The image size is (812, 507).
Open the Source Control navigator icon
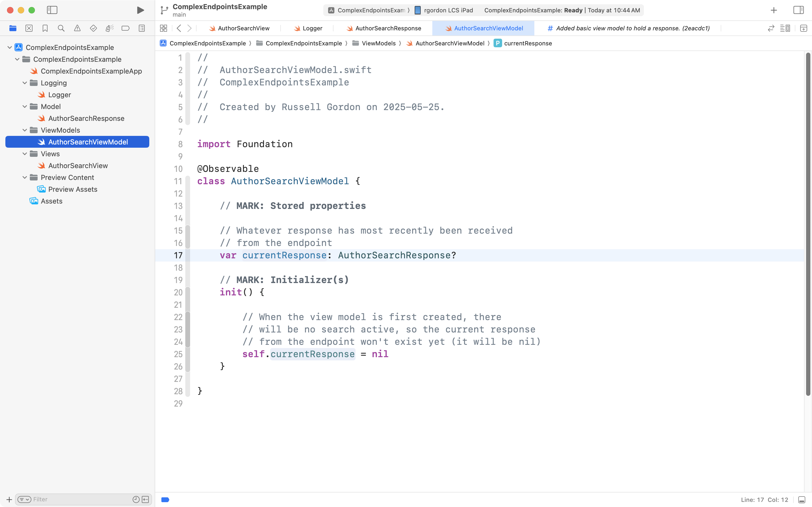29,28
